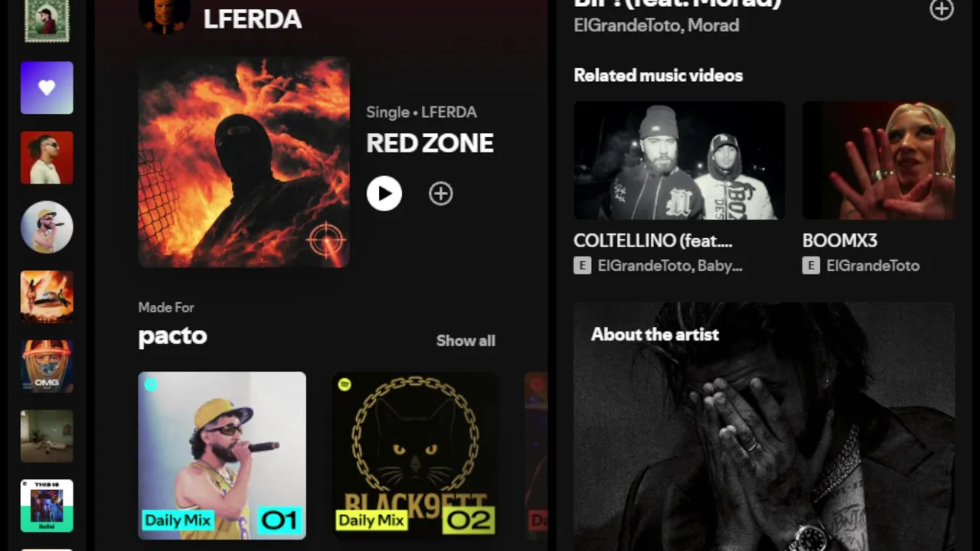Add RED ZONE to your library

point(440,194)
